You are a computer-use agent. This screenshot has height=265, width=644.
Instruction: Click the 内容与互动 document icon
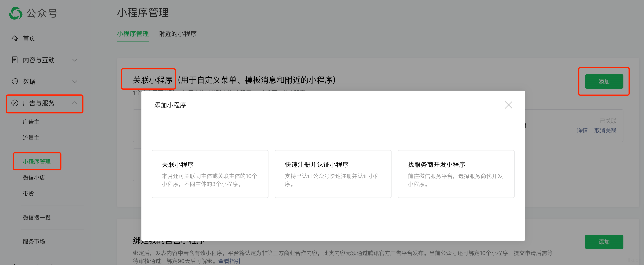click(15, 60)
